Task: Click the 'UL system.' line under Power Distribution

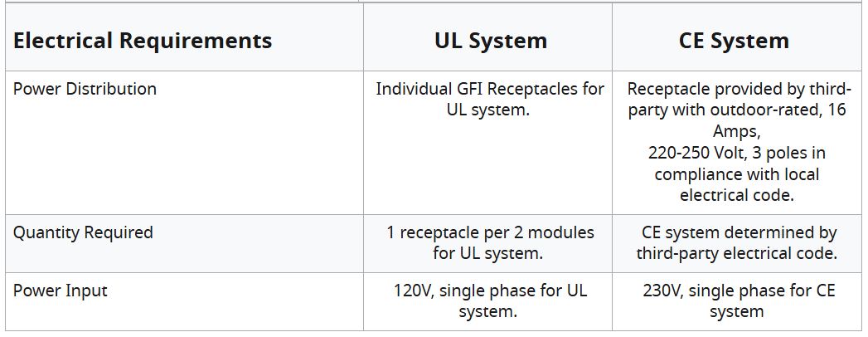Action: 487,110
